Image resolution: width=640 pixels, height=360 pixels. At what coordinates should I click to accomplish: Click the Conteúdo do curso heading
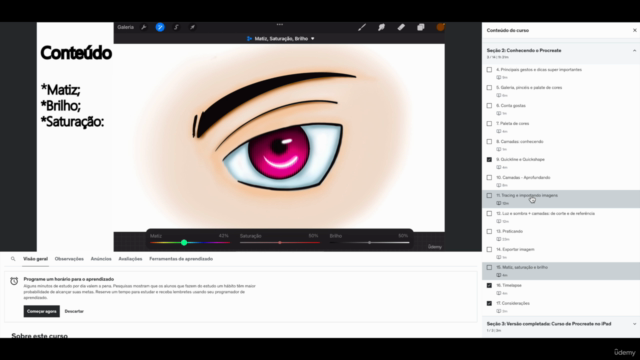point(507,30)
